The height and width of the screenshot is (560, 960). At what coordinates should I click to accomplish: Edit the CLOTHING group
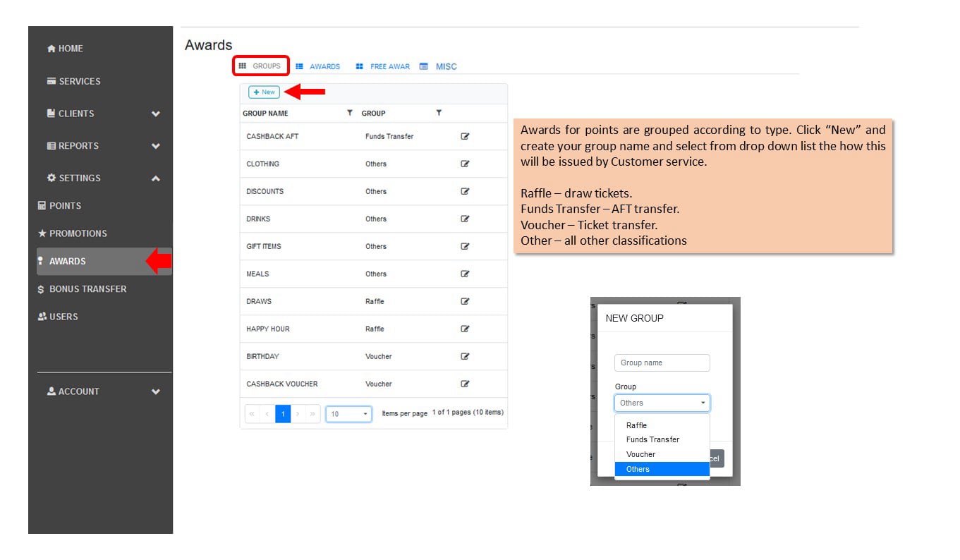tap(465, 164)
